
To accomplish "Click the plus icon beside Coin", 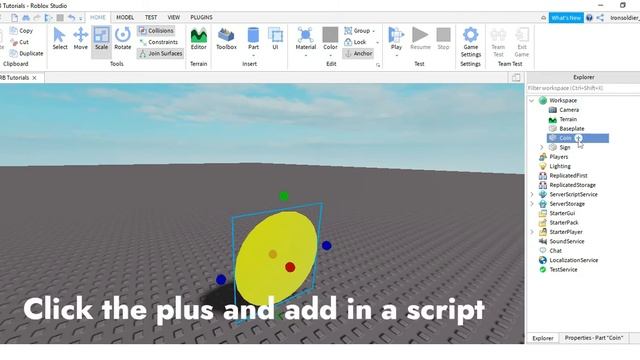I will (x=578, y=138).
